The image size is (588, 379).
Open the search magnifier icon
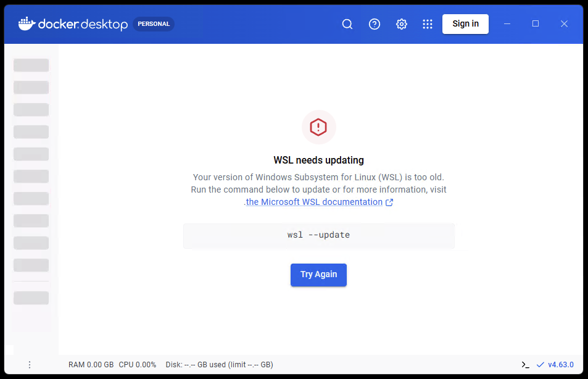pos(347,24)
